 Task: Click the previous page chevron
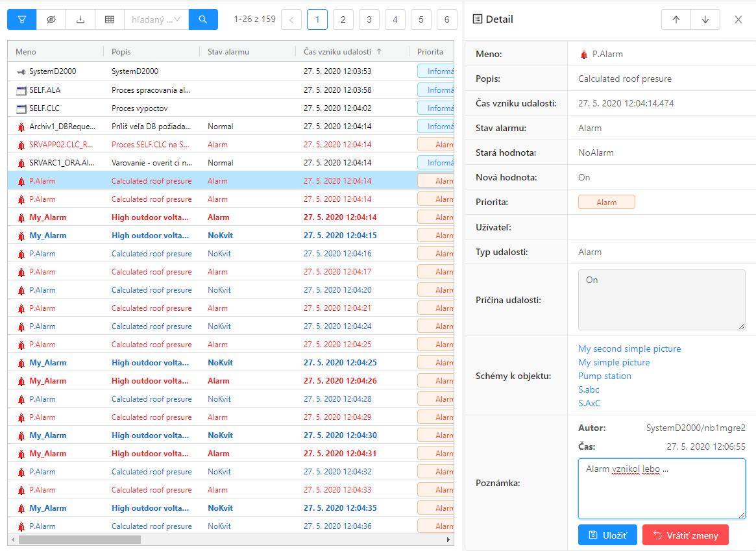point(291,19)
